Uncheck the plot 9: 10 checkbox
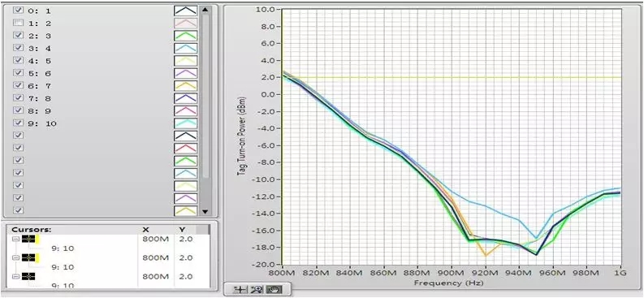644x298 pixels. 18,123
